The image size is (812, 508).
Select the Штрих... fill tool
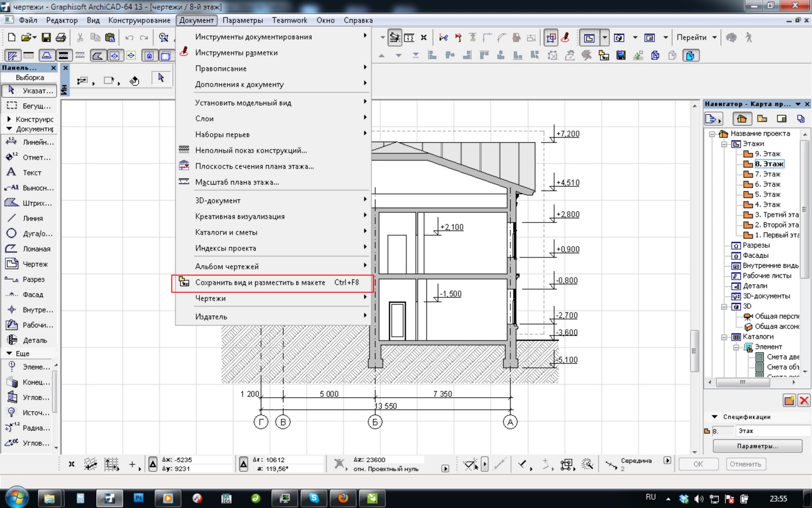tap(30, 203)
